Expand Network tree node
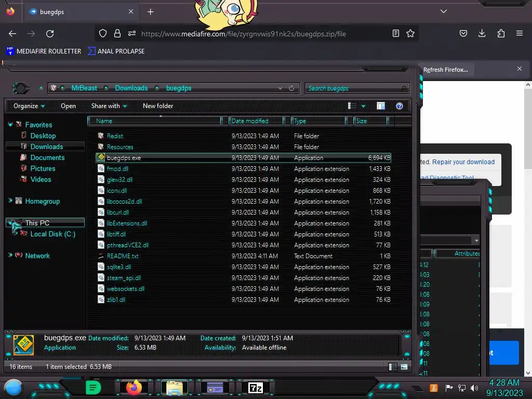Viewport: 532px width, 399px height. 10,255
